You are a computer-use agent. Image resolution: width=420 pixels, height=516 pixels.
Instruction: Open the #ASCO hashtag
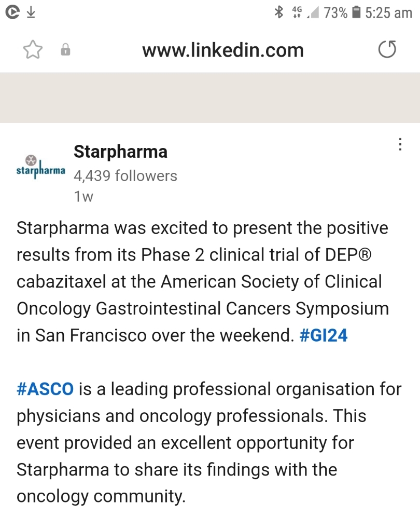pyautogui.click(x=45, y=389)
